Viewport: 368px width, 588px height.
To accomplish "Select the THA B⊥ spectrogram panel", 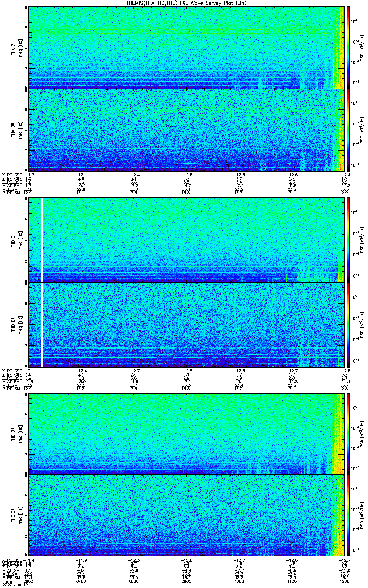I will 186,47.
